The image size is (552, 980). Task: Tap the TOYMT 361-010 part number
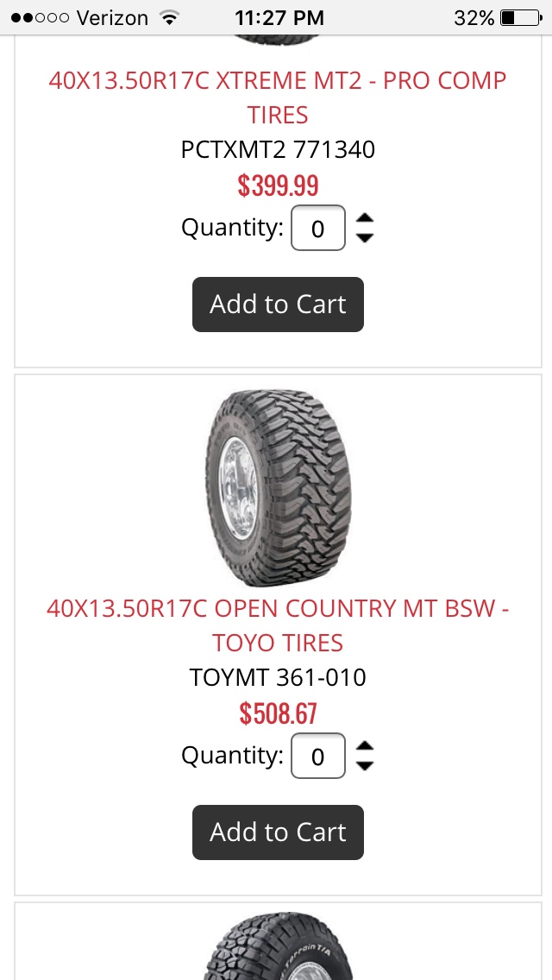278,677
